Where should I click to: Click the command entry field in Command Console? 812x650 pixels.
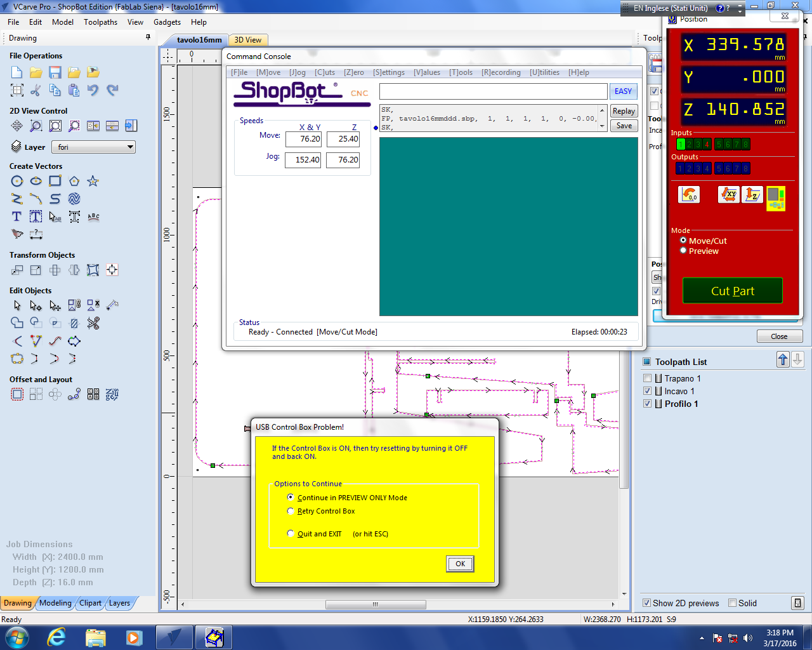[x=493, y=91]
